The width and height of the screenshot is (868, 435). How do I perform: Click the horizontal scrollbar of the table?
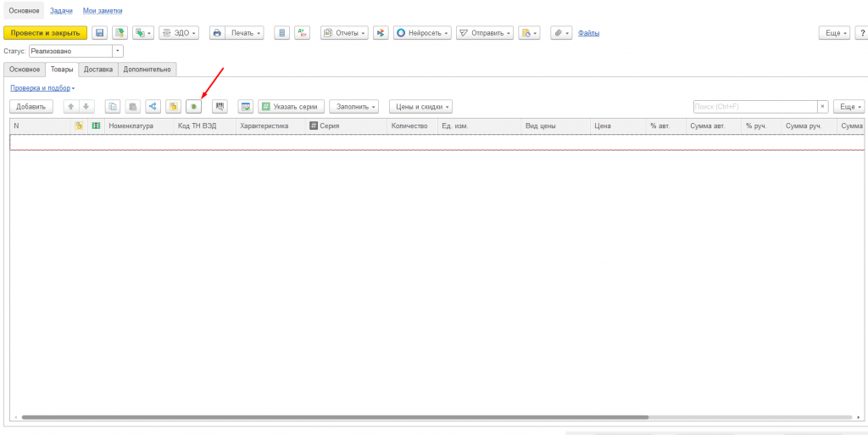(335, 417)
